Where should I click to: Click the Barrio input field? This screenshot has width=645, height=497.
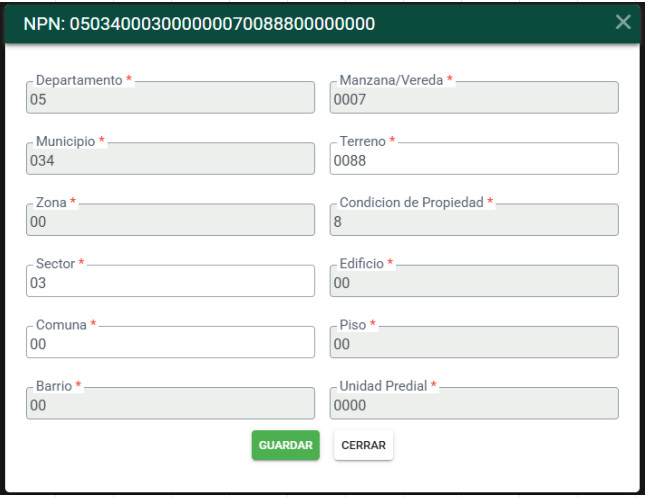pos(170,404)
